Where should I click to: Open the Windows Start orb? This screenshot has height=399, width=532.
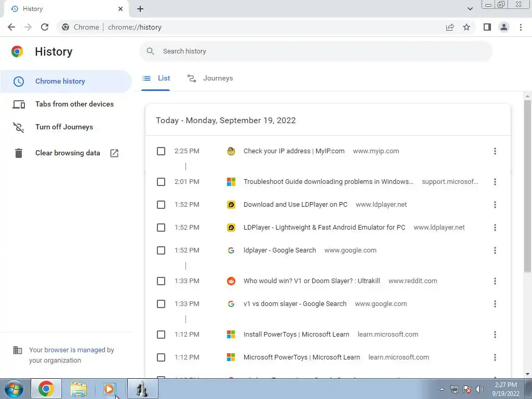coord(14,389)
